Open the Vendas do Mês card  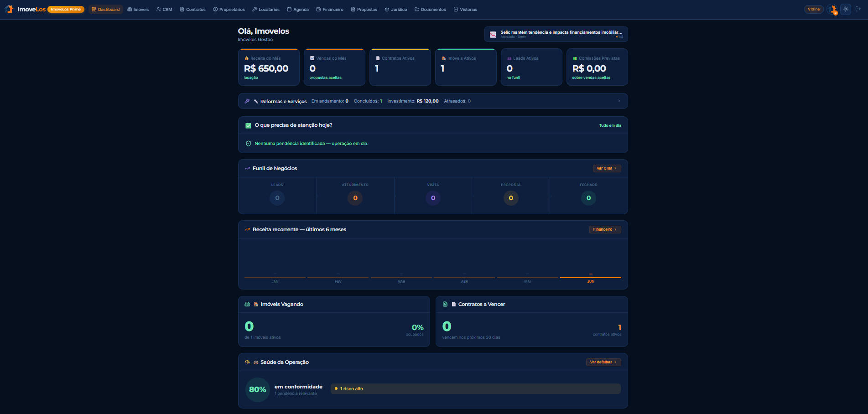(334, 67)
